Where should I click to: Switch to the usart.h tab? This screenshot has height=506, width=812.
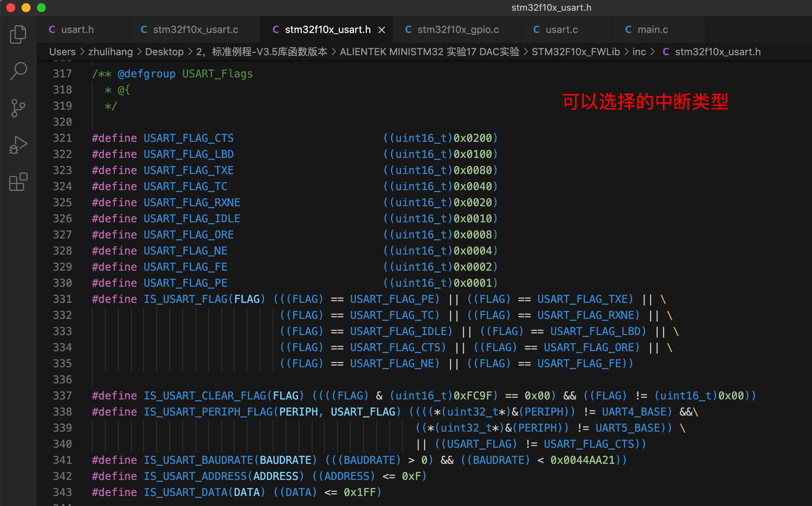click(82, 30)
